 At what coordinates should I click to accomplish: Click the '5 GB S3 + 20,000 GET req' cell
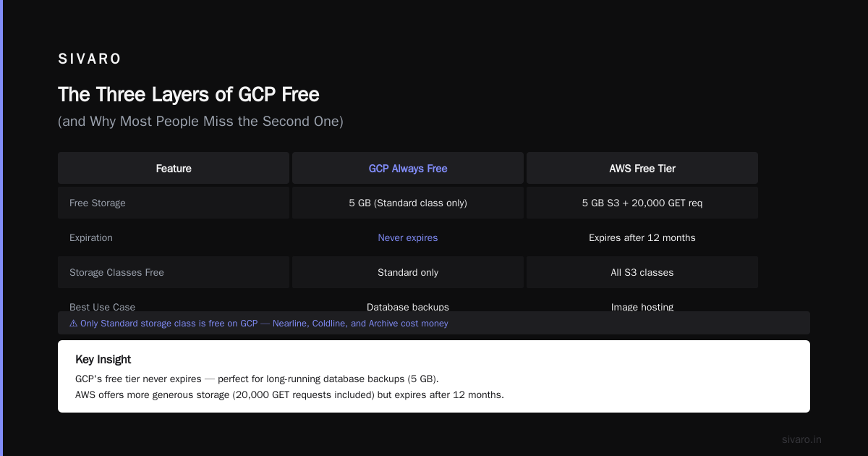(642, 203)
